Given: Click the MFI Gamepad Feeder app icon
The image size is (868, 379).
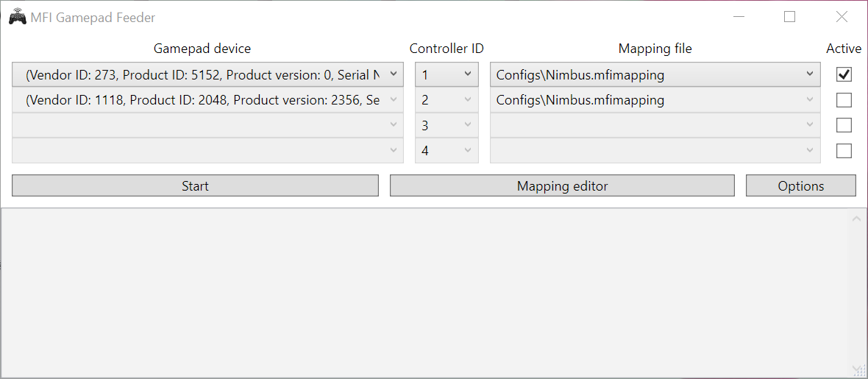Looking at the screenshot, I should [x=17, y=17].
